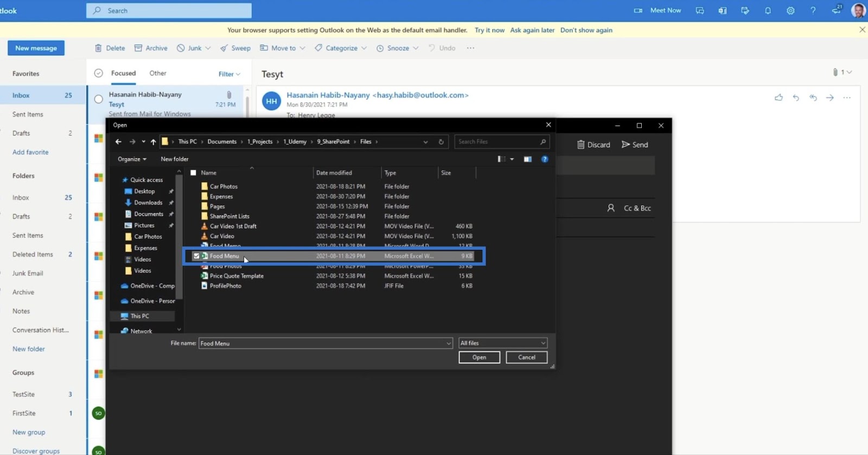Cancel the Open file dialog
This screenshot has height=455, width=868.
(x=526, y=357)
